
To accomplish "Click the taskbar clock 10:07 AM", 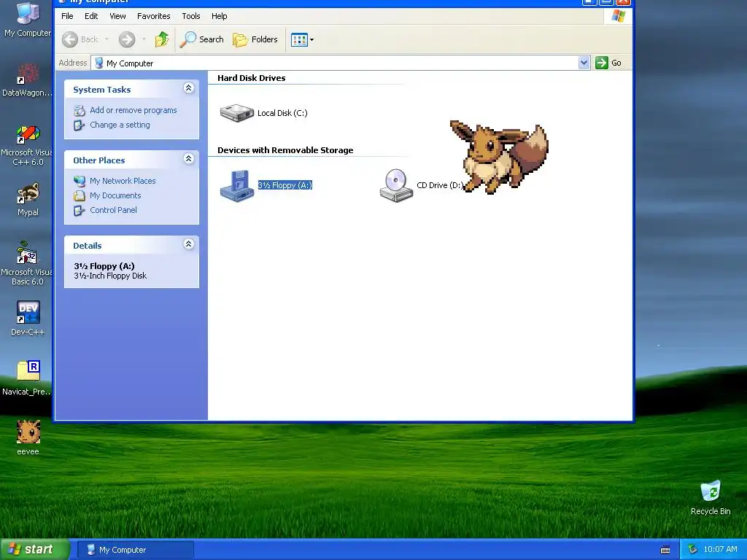I will [720, 550].
